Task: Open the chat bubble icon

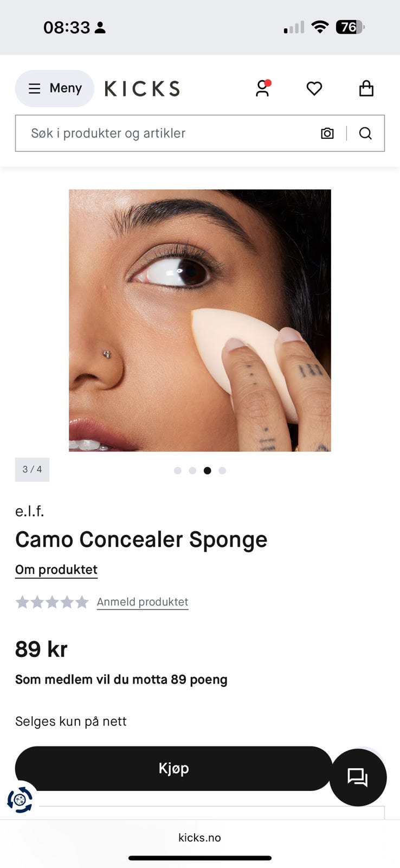Action: [x=358, y=777]
